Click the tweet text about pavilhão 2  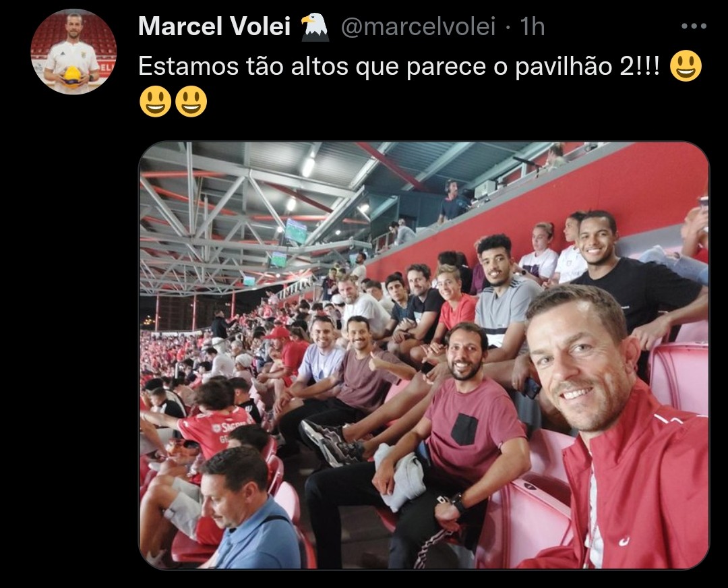tap(399, 66)
